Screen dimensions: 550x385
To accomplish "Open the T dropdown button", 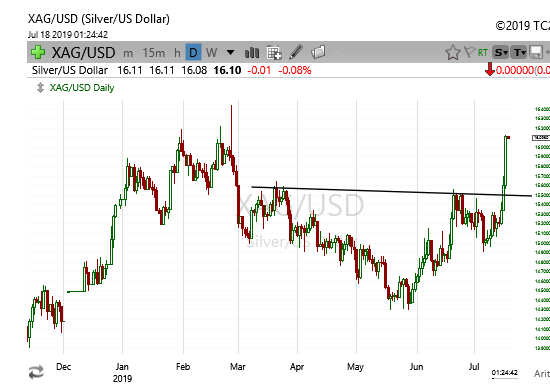I will pos(518,53).
